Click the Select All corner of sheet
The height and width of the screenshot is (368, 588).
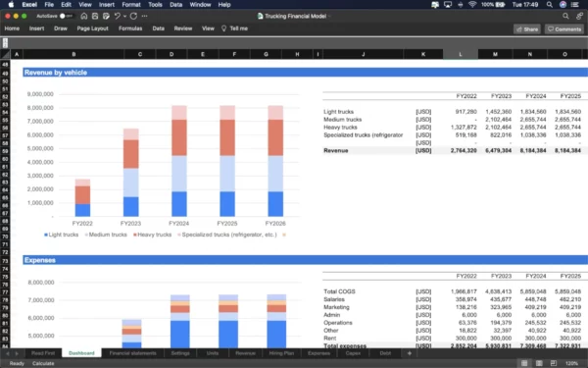pyautogui.click(x=5, y=54)
